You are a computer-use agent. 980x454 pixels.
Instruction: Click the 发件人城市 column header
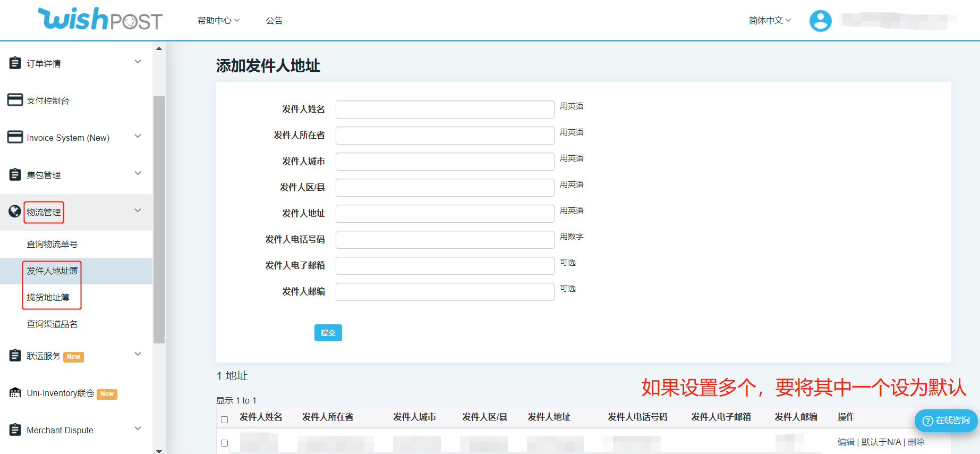(414, 417)
